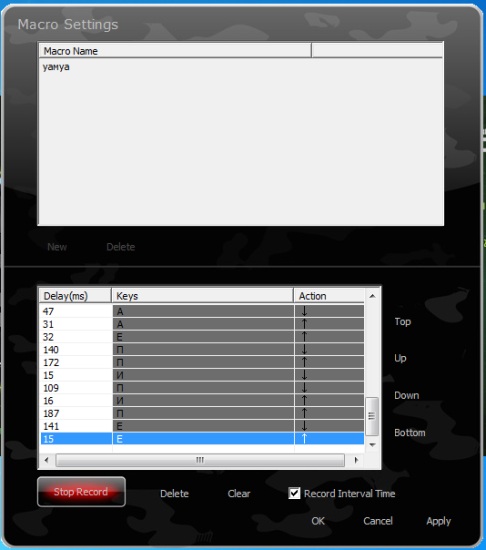The height and width of the screenshot is (550, 486).
Task: Delete the selected key entry
Action: coord(174,494)
